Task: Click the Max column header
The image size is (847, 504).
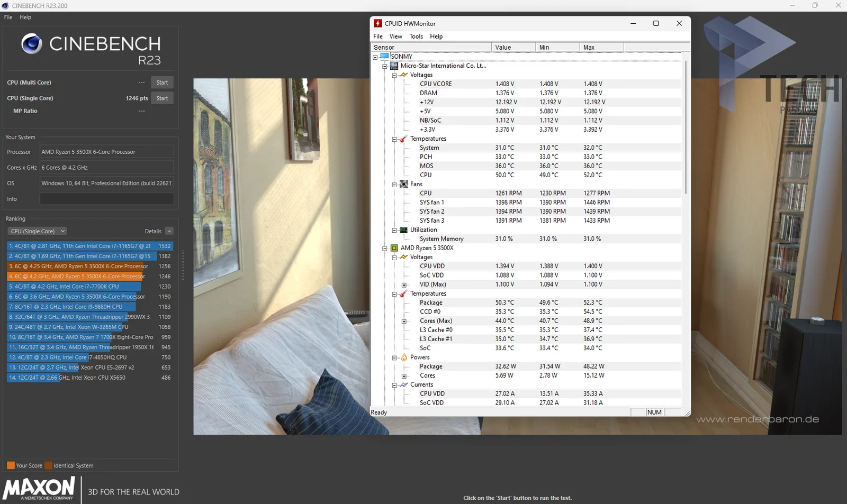Action: (x=601, y=47)
